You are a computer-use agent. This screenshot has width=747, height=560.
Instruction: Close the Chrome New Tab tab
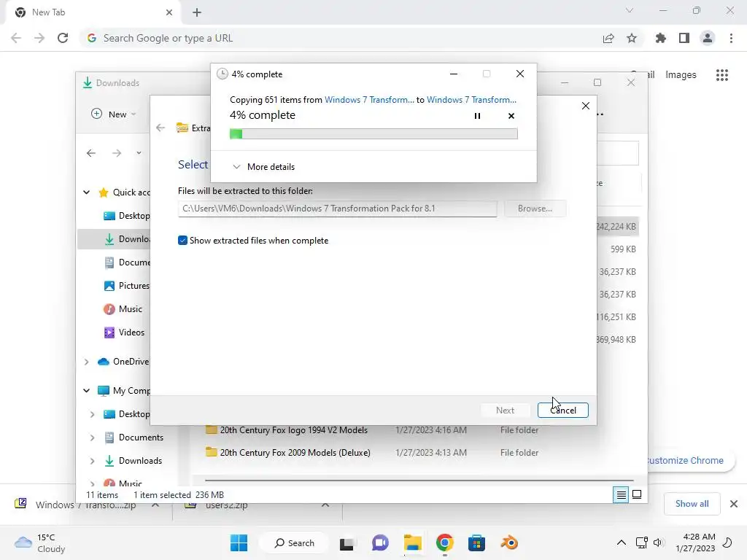(x=169, y=12)
